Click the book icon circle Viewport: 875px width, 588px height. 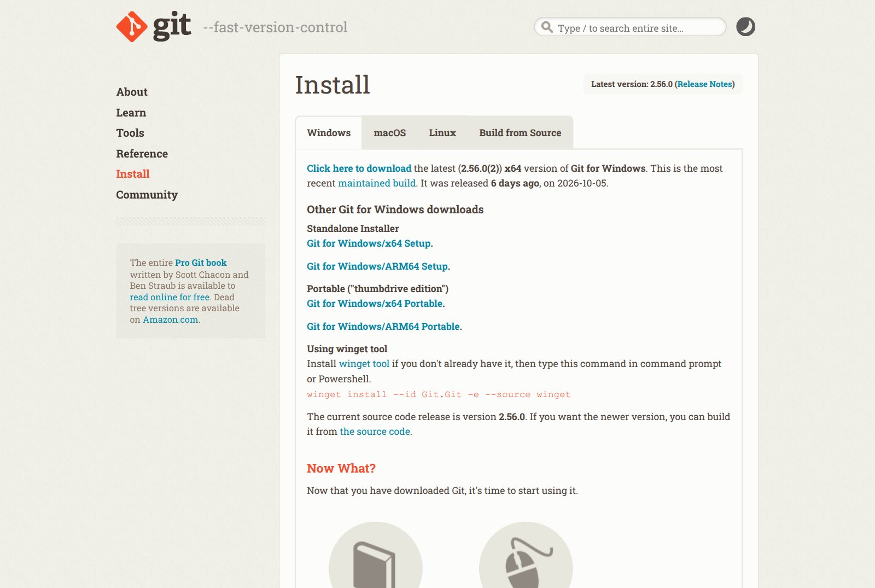tap(375, 555)
